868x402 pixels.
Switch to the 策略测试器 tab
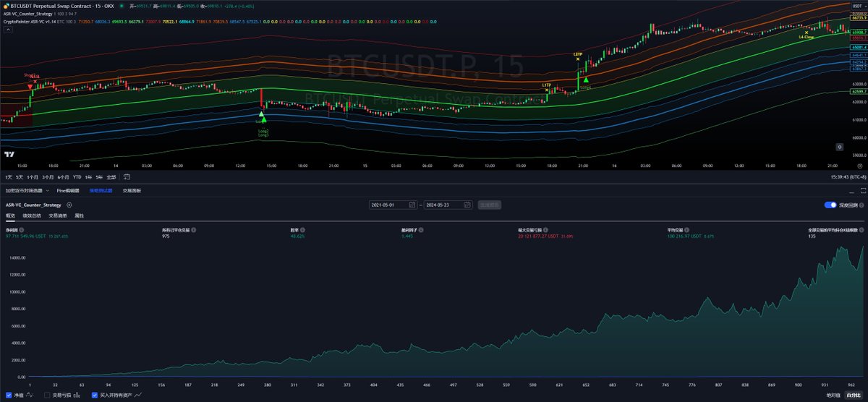[101, 191]
